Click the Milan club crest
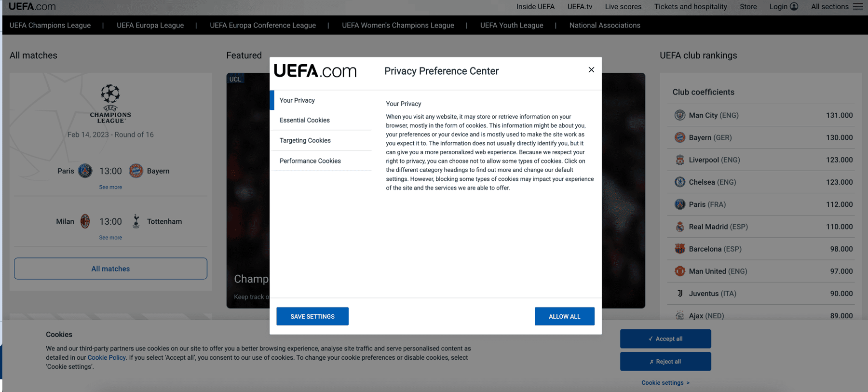868x392 pixels. pyautogui.click(x=85, y=221)
